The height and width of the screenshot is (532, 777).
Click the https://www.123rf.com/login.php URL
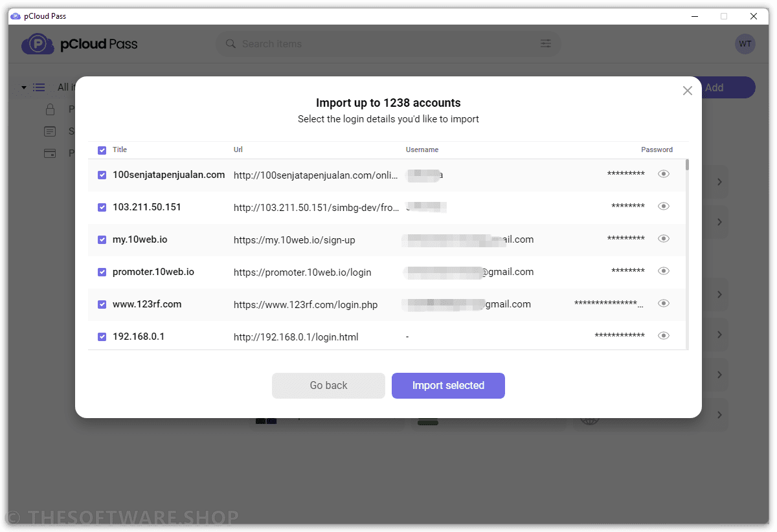(306, 305)
